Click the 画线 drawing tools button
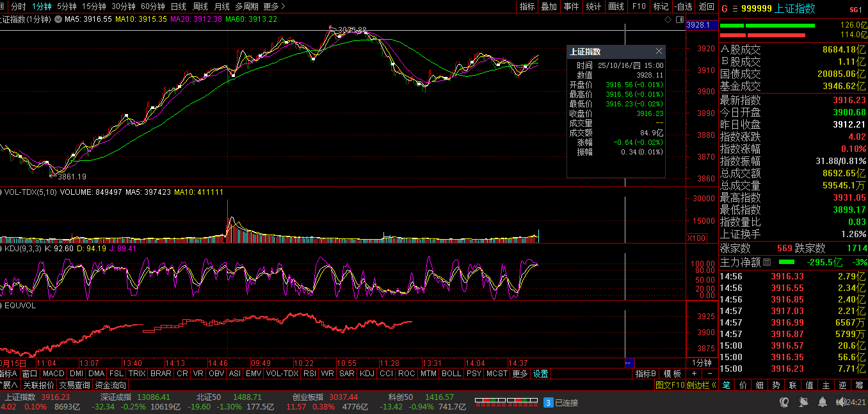Screen dimensions: 868x414 click(x=616, y=6)
